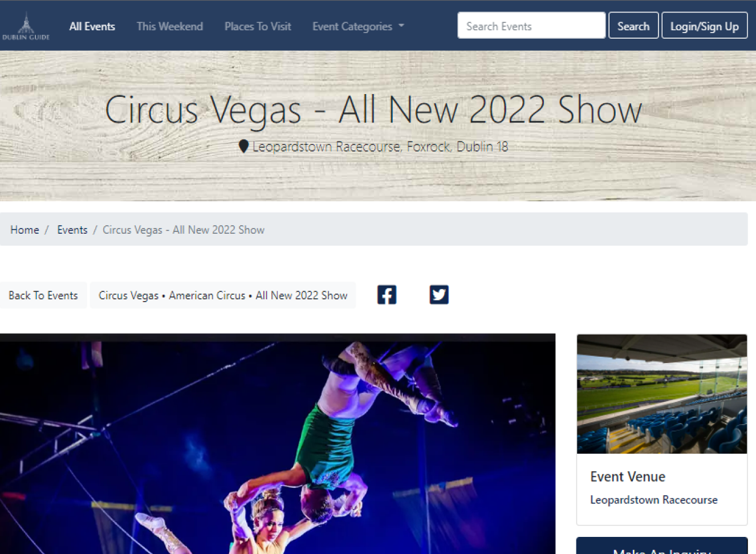Go to Places To Visit
The image size is (756, 554).
coord(258,26)
